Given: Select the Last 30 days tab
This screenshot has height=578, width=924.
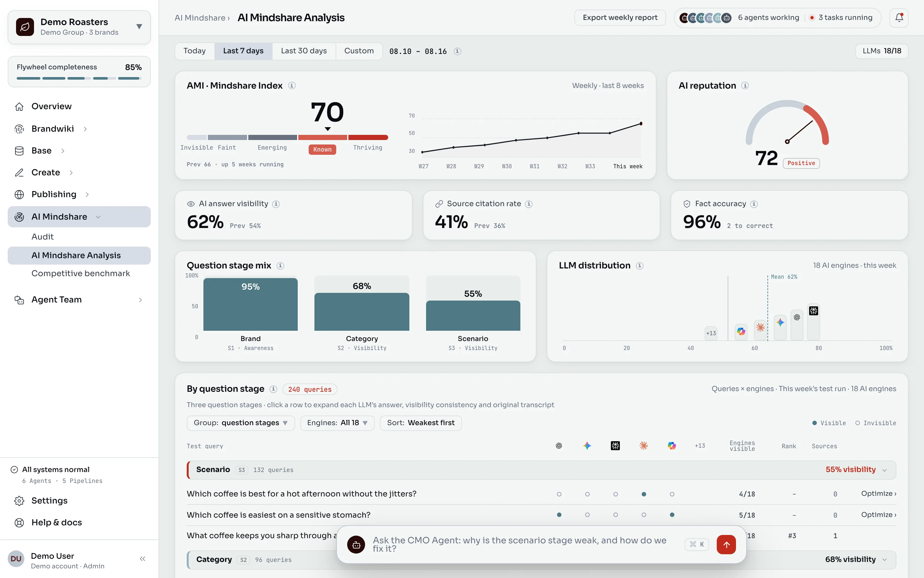Looking at the screenshot, I should click(304, 51).
